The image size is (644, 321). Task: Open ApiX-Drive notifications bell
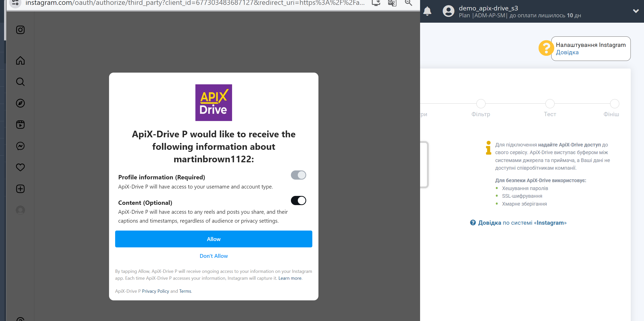[427, 11]
